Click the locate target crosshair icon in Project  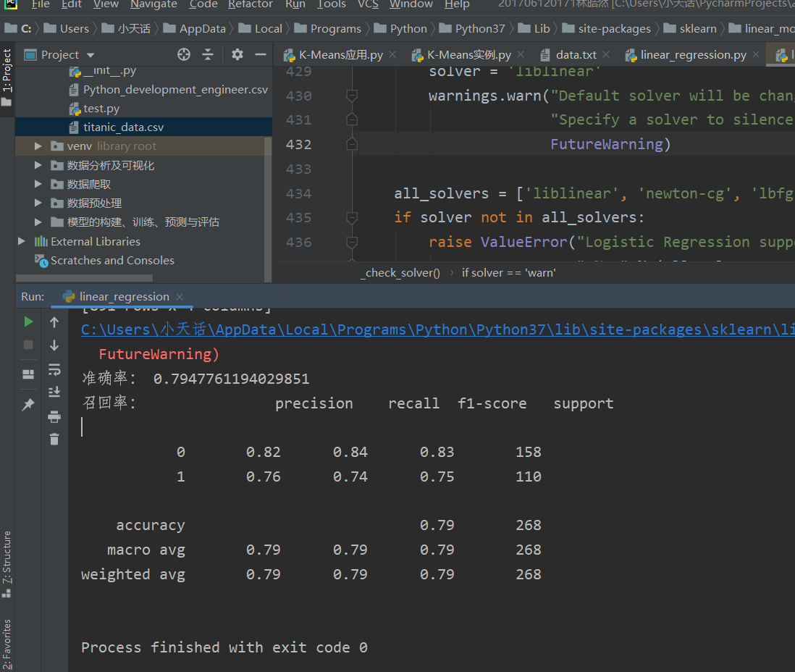tap(183, 54)
